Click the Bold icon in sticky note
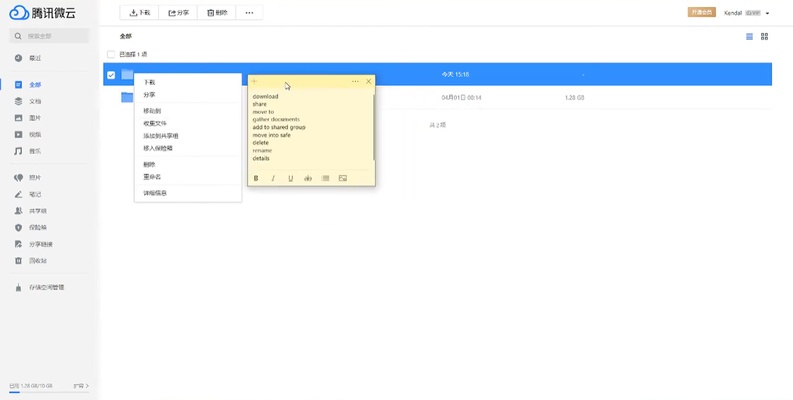The height and width of the screenshot is (400, 793). tap(256, 178)
